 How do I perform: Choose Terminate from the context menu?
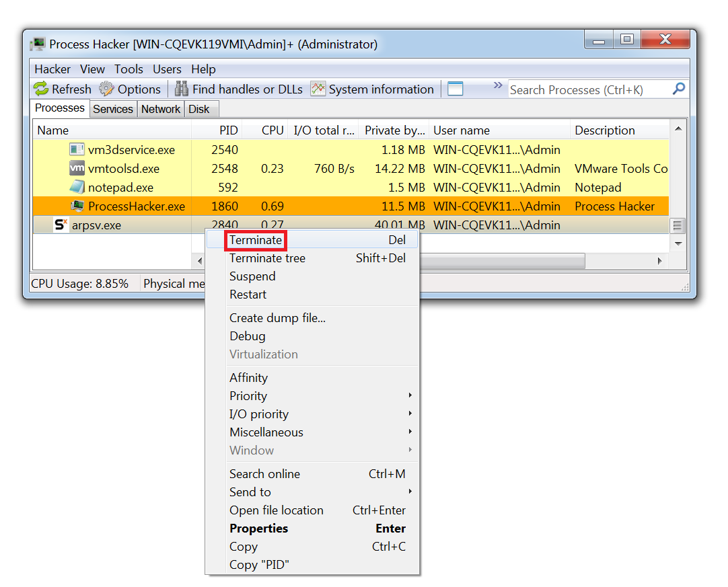[312, 240]
